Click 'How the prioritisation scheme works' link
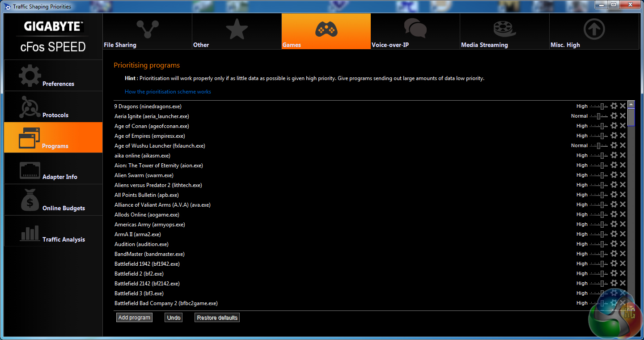 (168, 92)
